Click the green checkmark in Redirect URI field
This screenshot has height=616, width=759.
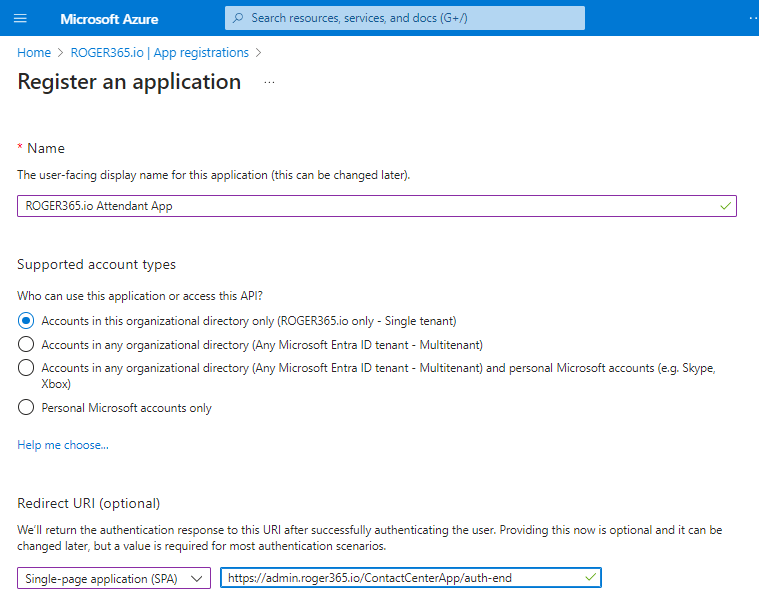590,578
